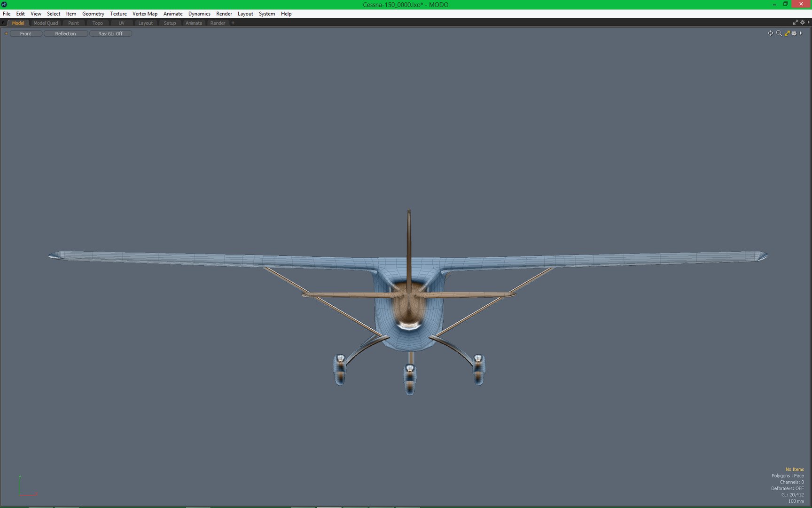Close the MODO window
The height and width of the screenshot is (508, 812).
(801, 4)
